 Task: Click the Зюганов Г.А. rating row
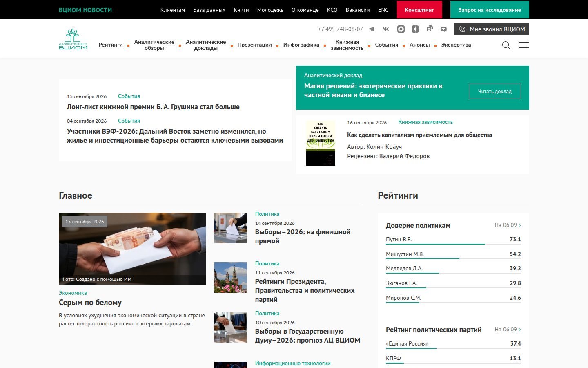(x=453, y=283)
